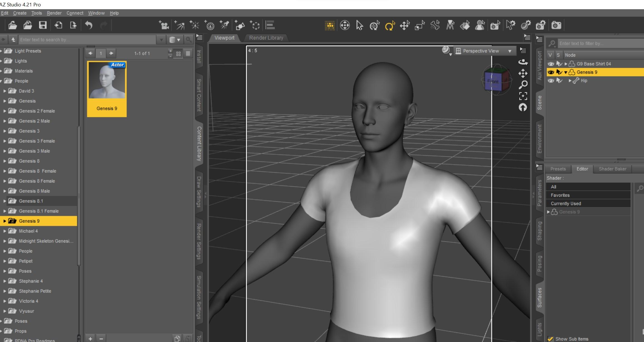644x342 pixels.
Task: Click the Front view cube
Action: tap(493, 81)
